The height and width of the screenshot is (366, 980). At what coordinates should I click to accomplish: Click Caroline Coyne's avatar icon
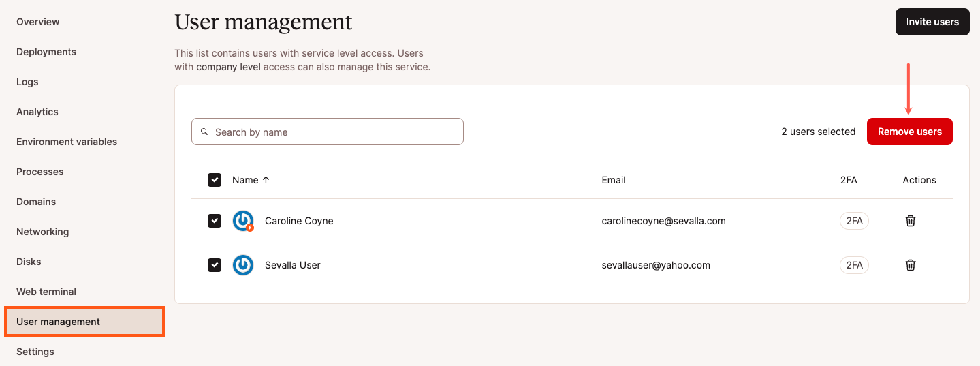[243, 221]
